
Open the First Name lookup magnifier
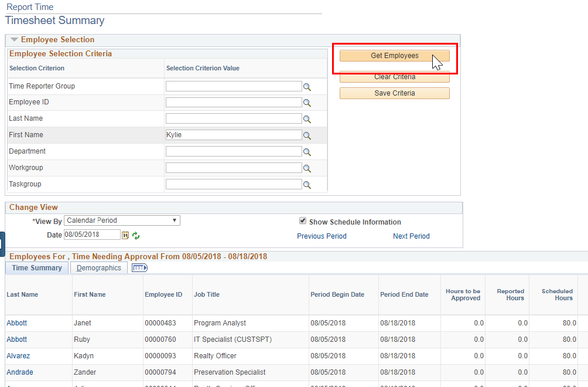click(306, 135)
